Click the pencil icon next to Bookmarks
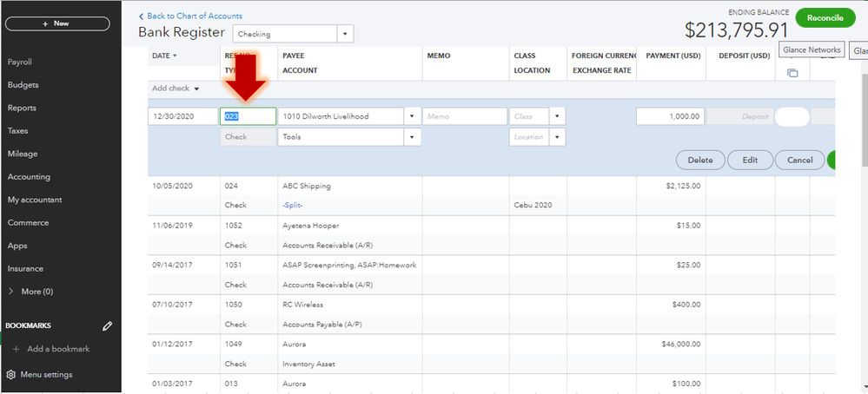Viewport: 868px width, 394px height. (108, 326)
